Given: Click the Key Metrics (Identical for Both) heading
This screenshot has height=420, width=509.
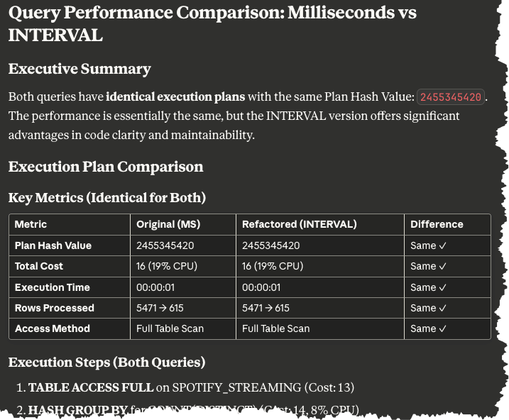Looking at the screenshot, I should pos(106,198).
